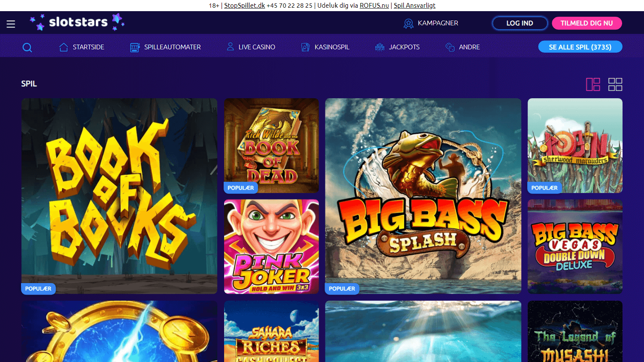Open the Kampagner link

438,23
